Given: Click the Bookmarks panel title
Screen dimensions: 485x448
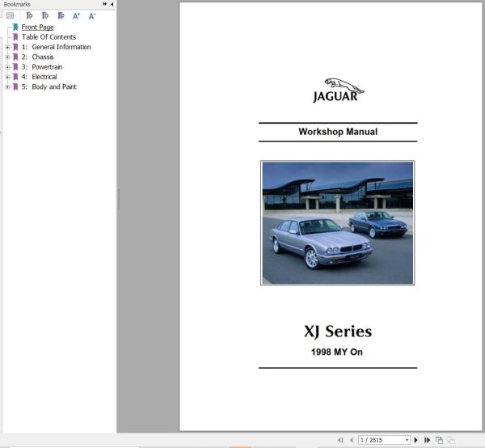Looking at the screenshot, I should coord(17,4).
